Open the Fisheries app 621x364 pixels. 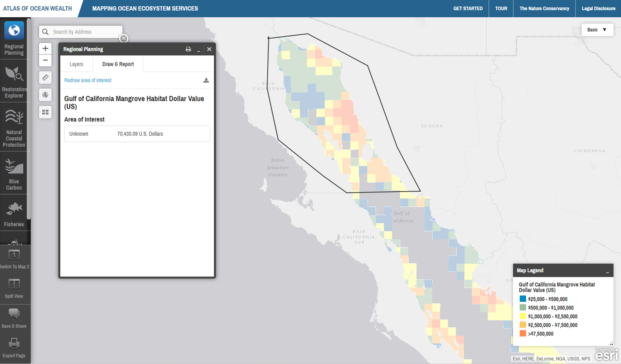[x=14, y=213]
